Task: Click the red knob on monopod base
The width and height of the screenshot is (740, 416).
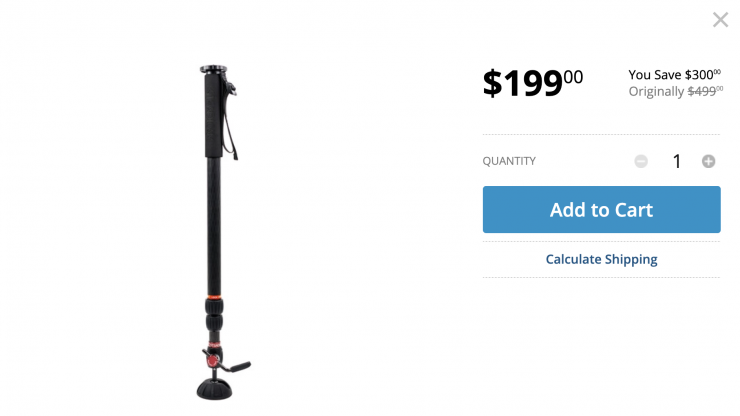Action: coord(212,361)
